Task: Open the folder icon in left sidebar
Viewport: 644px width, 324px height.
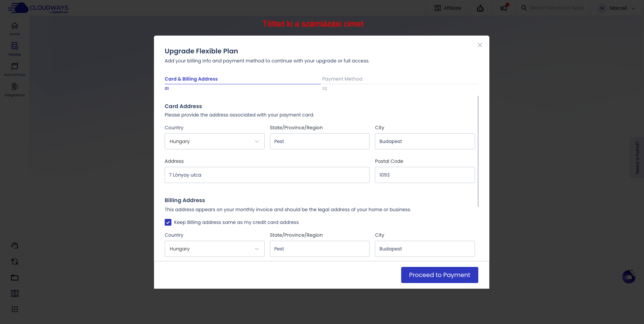Action: pos(15,278)
